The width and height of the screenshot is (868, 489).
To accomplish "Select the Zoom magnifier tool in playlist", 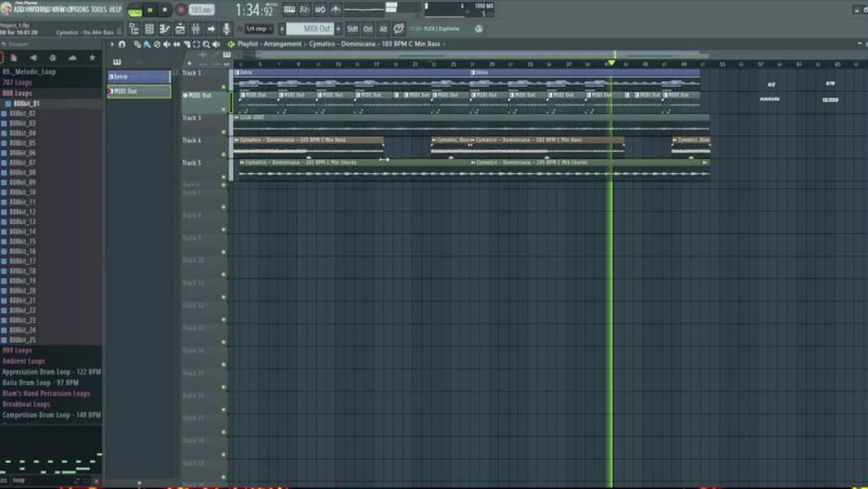I will click(x=206, y=44).
